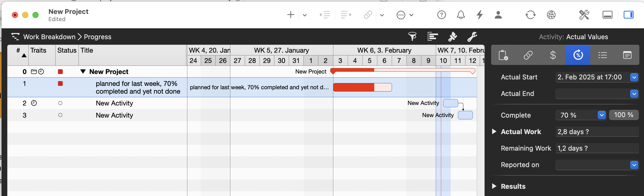Expand the Actual Work section
Viewport: 644px width, 196px height.
(494, 132)
